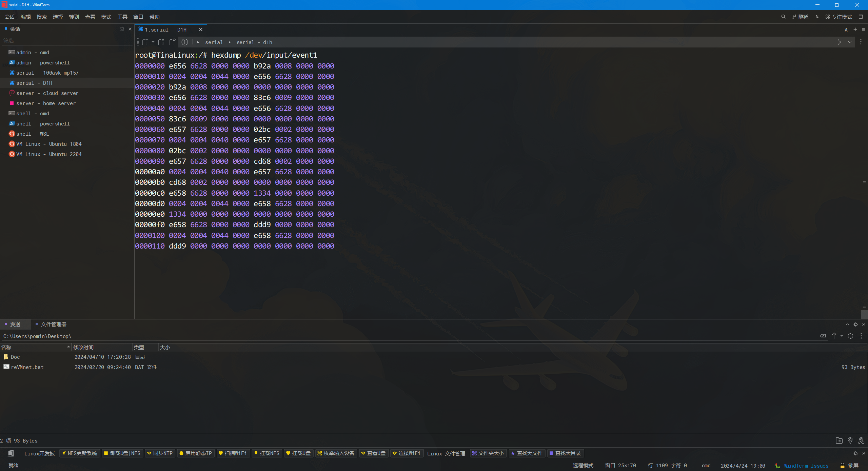
Task: Close the 1.serial - D1H tab
Action: click(x=201, y=30)
